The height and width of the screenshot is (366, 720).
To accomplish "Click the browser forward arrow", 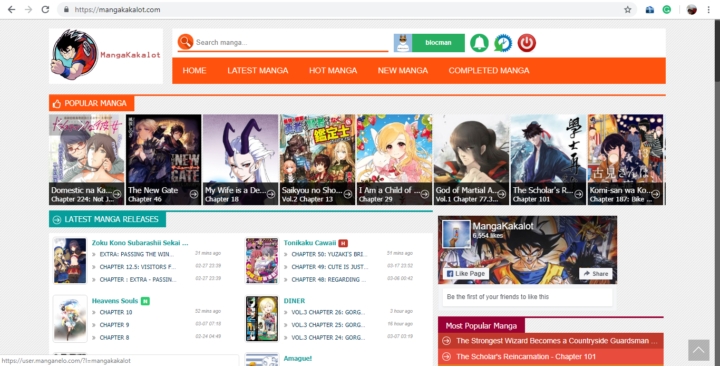I will [x=28, y=9].
